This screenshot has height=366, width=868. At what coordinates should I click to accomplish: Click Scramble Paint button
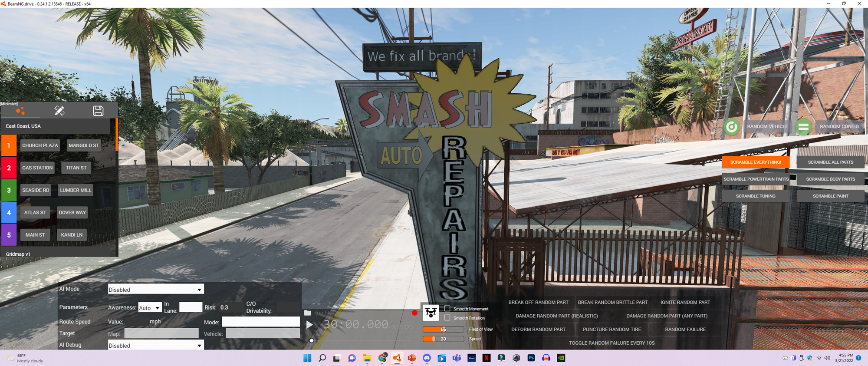click(x=830, y=196)
